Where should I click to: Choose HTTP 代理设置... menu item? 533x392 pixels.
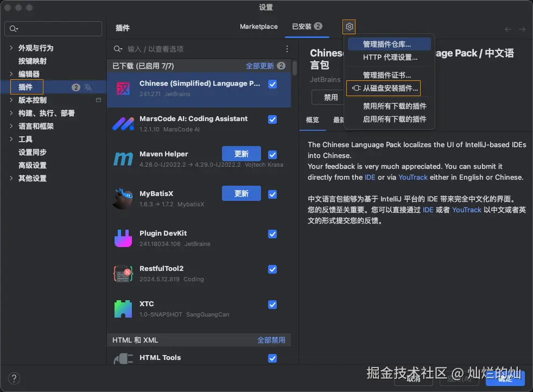pyautogui.click(x=389, y=57)
